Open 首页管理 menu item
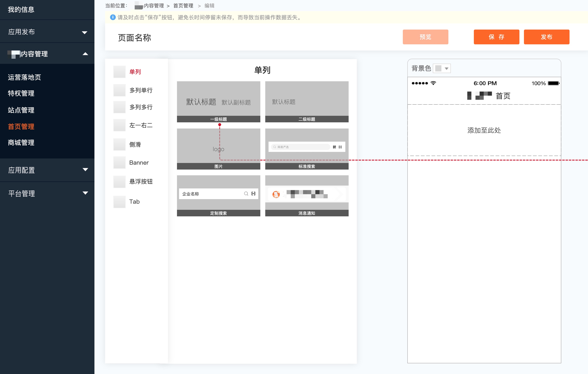This screenshot has height=374, width=588. click(x=21, y=126)
